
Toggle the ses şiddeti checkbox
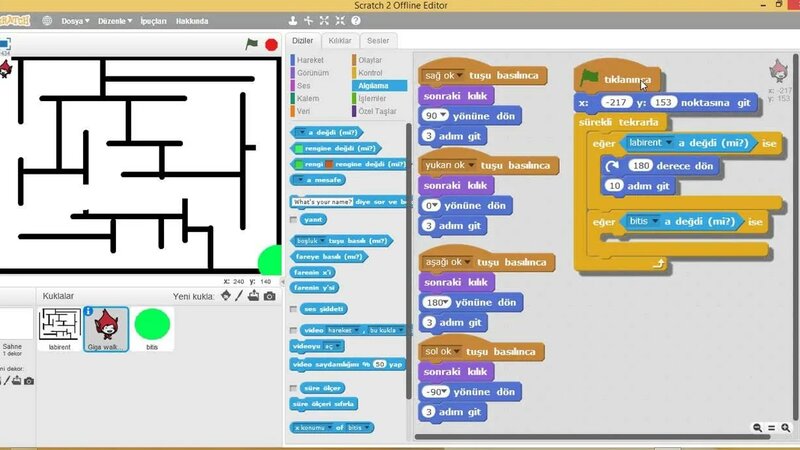pyautogui.click(x=293, y=309)
